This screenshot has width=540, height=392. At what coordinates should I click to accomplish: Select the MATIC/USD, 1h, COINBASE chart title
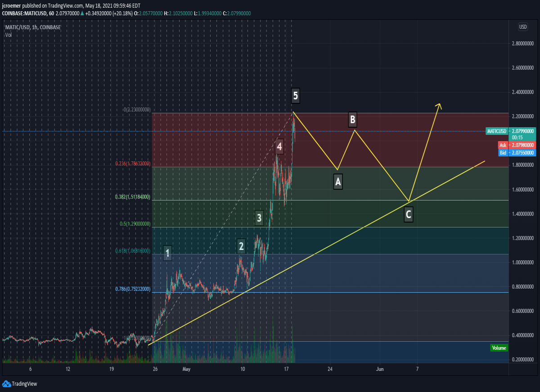32,27
